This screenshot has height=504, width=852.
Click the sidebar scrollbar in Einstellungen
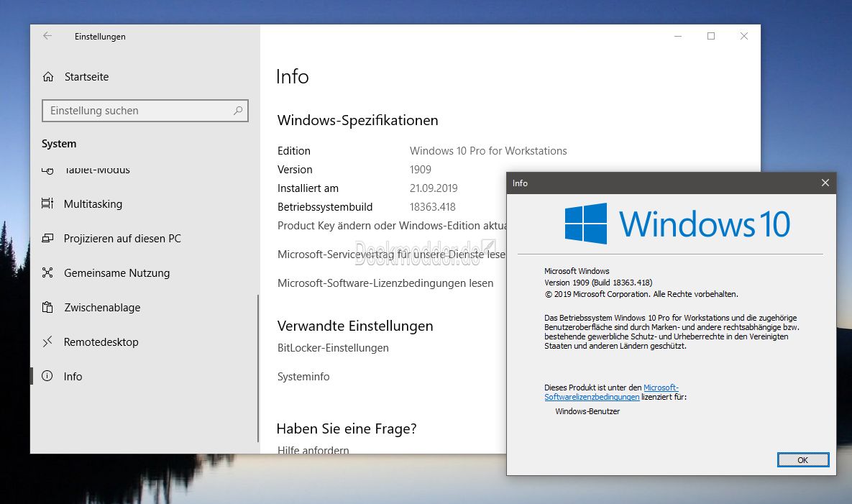coord(257,368)
